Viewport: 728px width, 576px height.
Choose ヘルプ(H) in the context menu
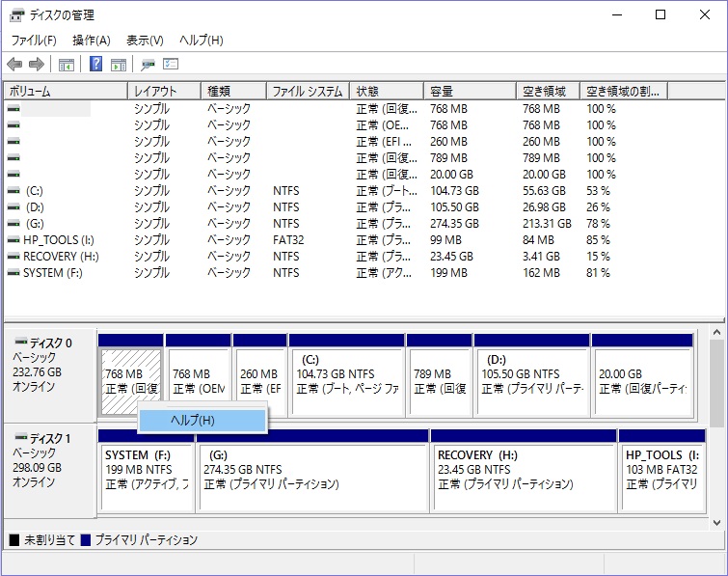coord(202,421)
